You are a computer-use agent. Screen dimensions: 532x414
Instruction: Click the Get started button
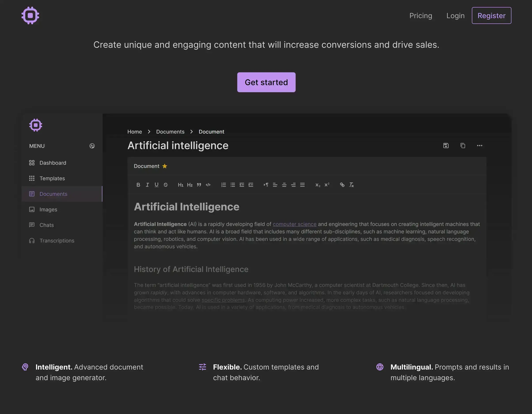click(x=266, y=82)
